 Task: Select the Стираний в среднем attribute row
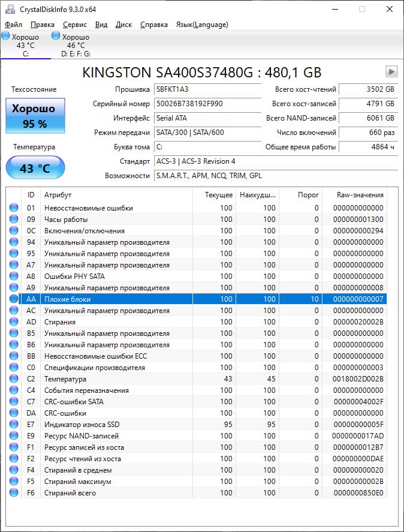click(x=197, y=470)
